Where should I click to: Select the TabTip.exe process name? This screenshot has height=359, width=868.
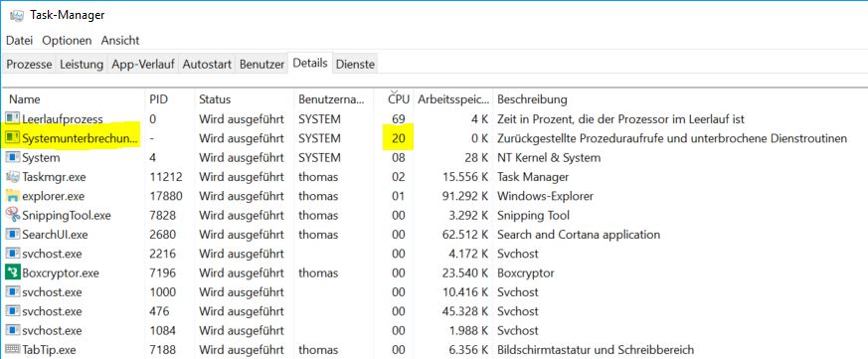coord(49,350)
